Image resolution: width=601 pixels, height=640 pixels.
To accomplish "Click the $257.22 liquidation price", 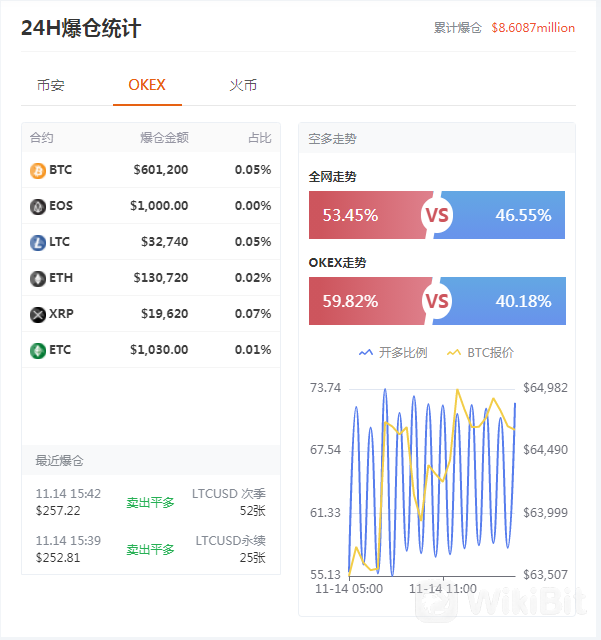I will 58,511.
